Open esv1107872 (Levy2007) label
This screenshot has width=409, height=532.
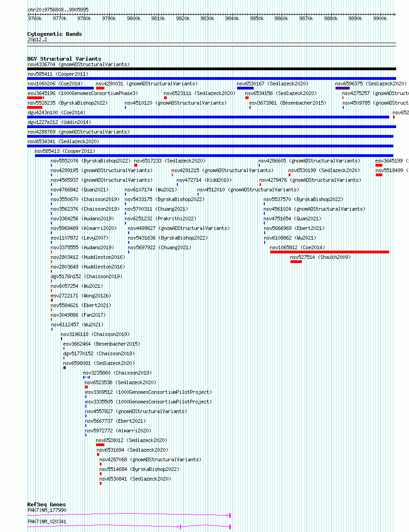click(80, 238)
